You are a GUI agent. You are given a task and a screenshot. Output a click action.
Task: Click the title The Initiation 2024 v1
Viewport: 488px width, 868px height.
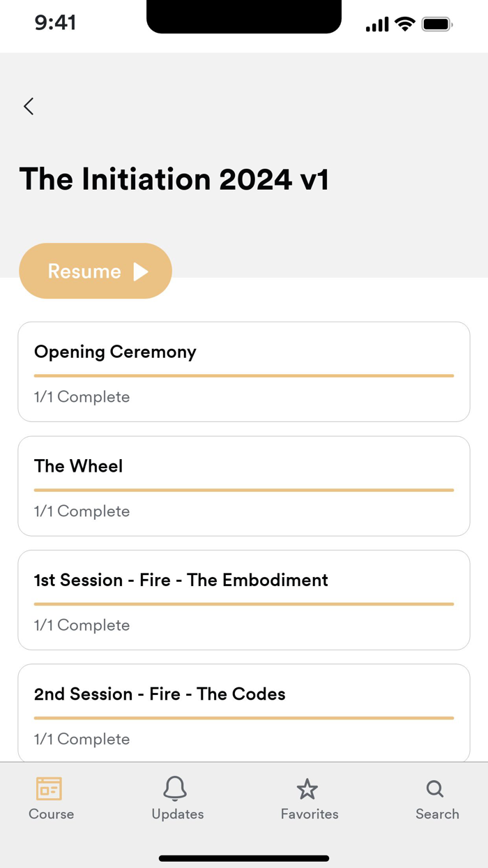pyautogui.click(x=174, y=179)
